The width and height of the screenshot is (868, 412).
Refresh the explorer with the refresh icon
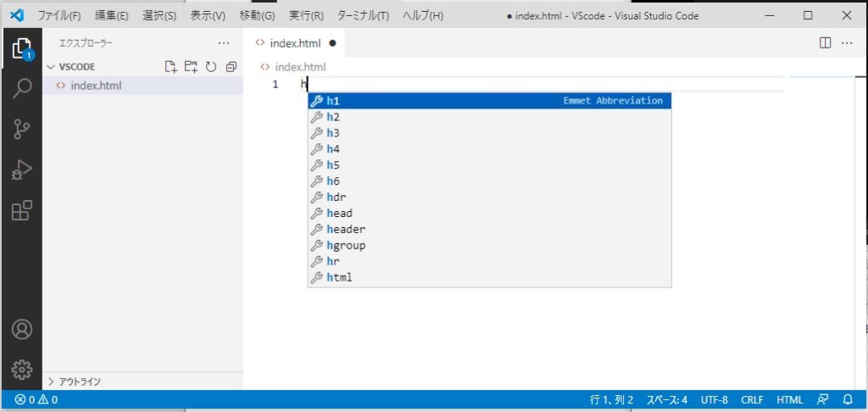(211, 67)
